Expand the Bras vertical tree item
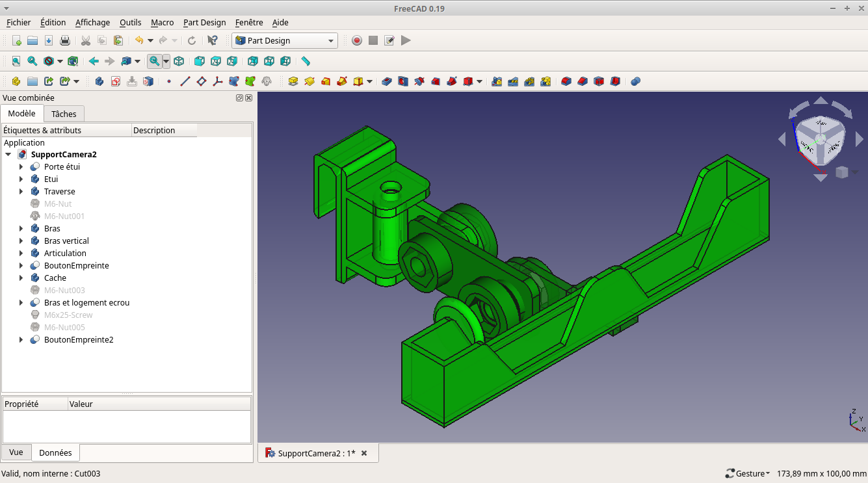 [21, 241]
